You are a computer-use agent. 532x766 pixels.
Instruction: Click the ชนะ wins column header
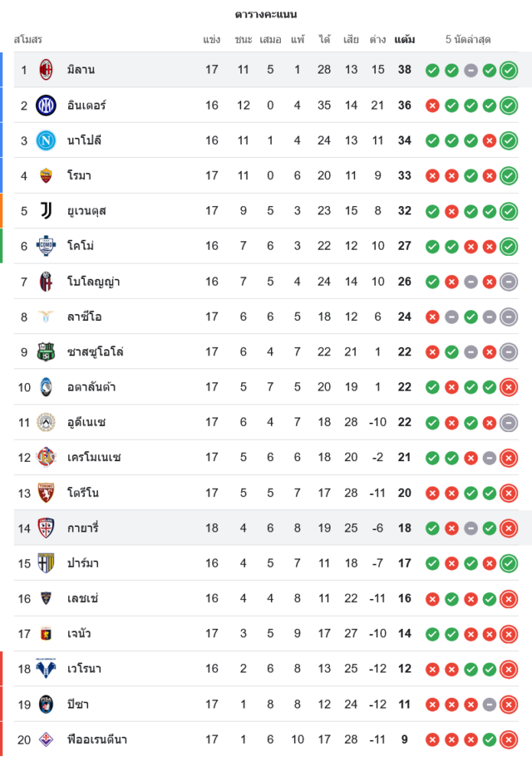243,39
